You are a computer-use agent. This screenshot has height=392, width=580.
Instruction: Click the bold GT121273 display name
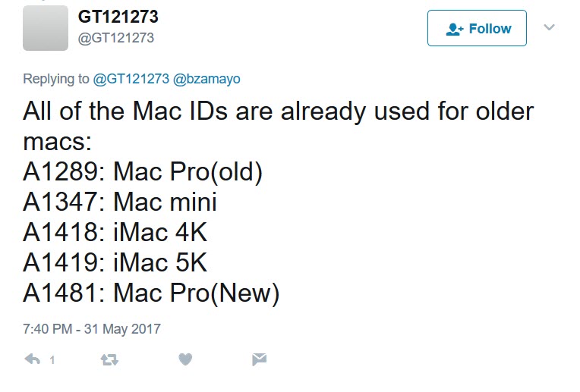[x=118, y=17]
